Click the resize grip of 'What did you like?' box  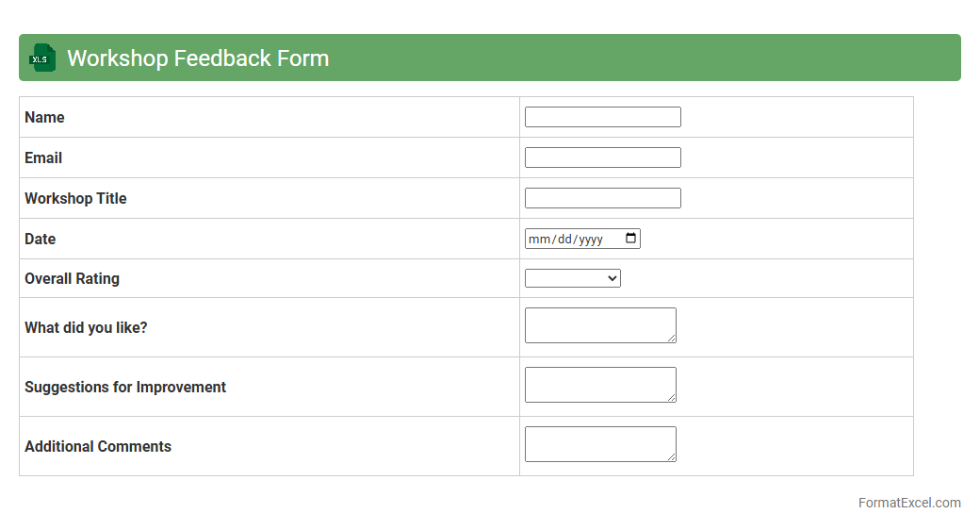(x=671, y=338)
